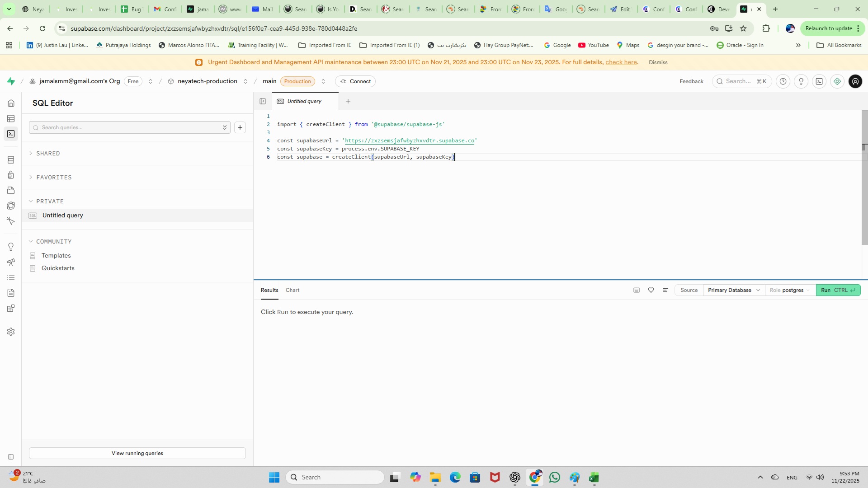Expand the SHARED queries section
This screenshot has width=868, height=488.
click(x=48, y=153)
